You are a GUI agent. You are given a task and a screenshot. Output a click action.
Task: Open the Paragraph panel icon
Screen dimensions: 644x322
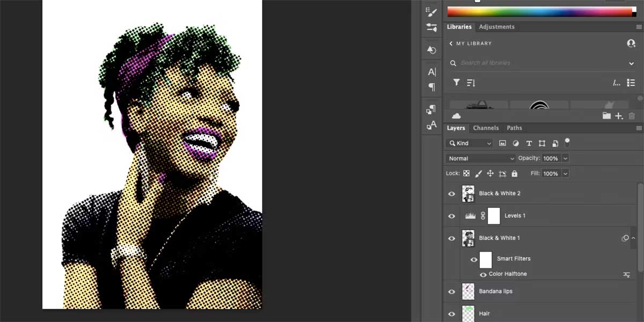pos(431,87)
